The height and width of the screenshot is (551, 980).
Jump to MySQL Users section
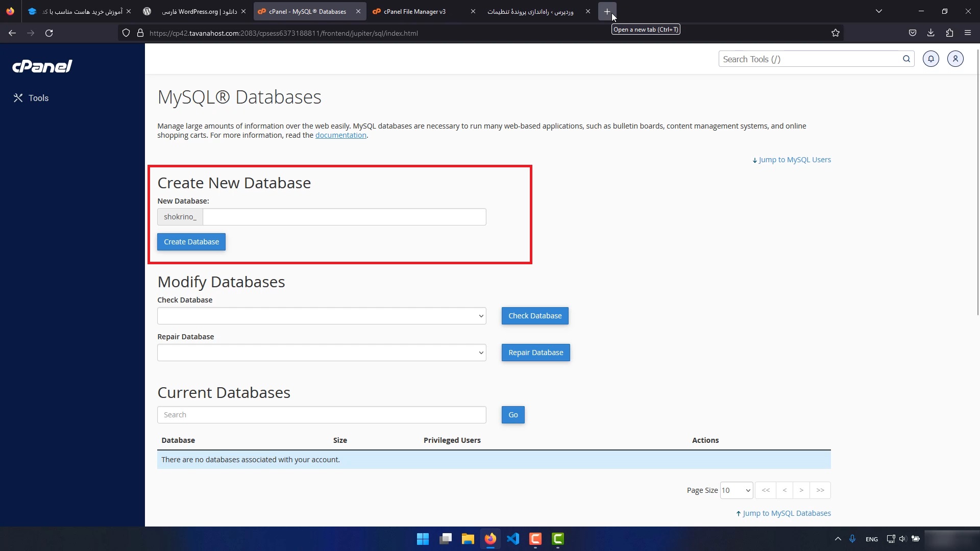[792, 160]
